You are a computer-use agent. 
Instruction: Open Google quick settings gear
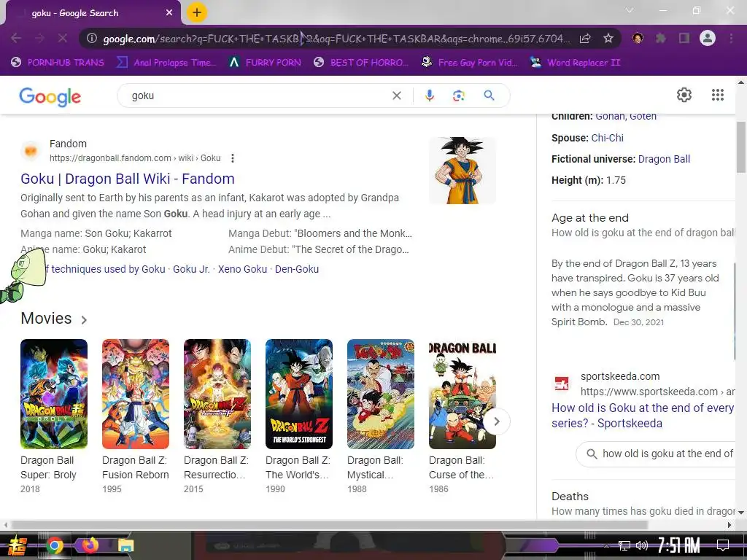(x=684, y=95)
